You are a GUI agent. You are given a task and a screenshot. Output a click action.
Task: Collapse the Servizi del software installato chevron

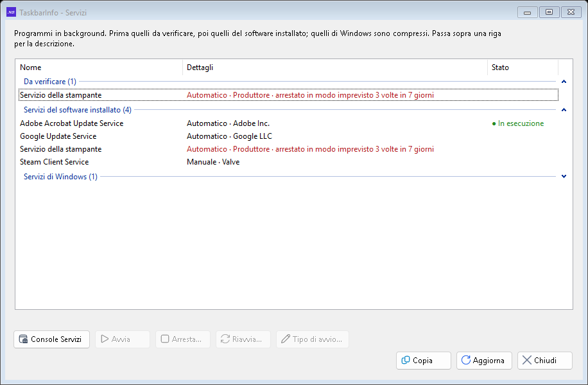(x=564, y=110)
